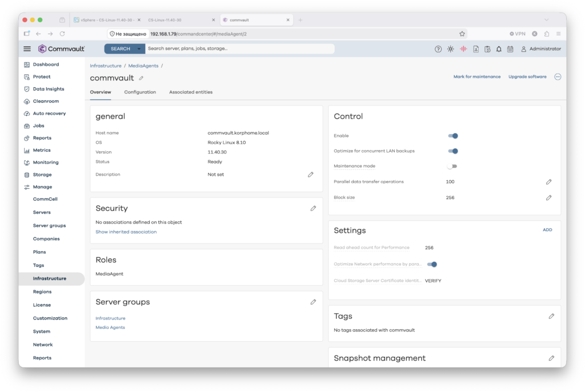Click the red waveform activity icon
The image size is (585, 392).
[x=463, y=49]
